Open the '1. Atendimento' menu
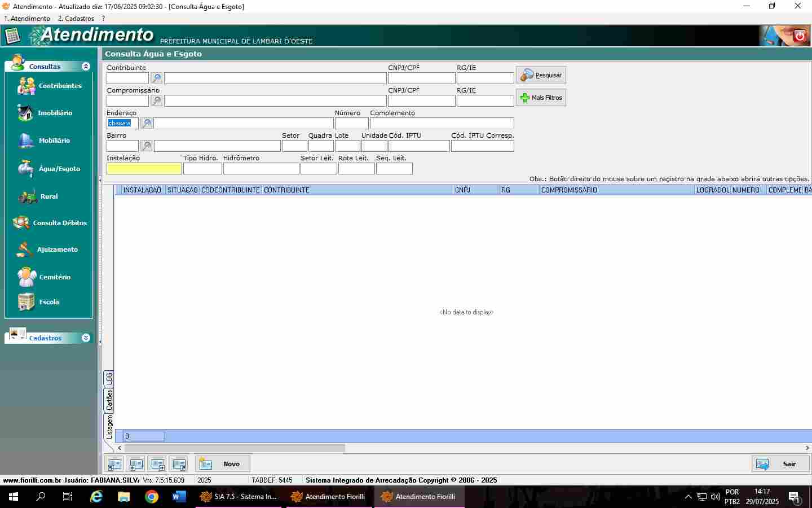The width and height of the screenshot is (812, 508). [x=27, y=19]
